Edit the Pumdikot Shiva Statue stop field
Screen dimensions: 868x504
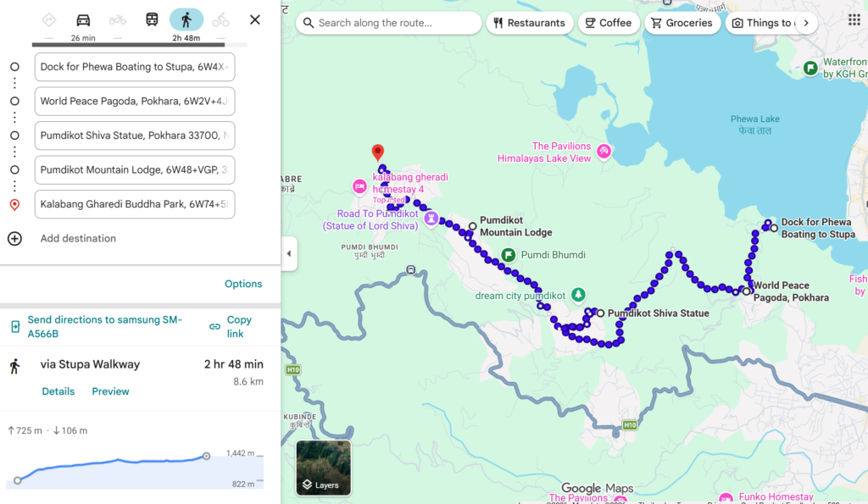[x=135, y=136]
